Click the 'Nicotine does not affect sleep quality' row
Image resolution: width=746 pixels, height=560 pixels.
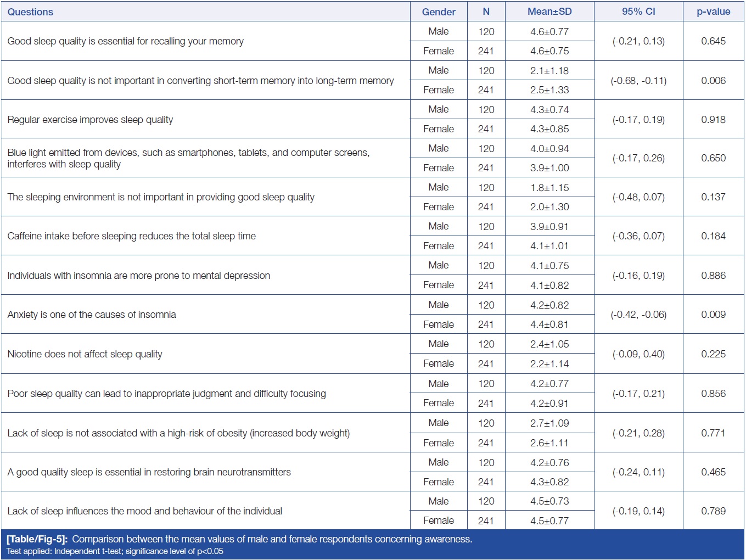coord(85,354)
